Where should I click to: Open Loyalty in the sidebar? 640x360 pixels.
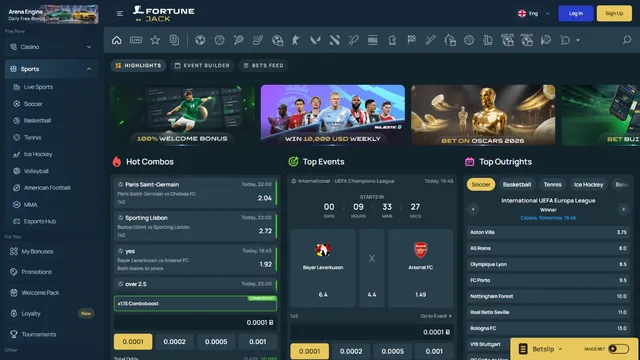coord(31,313)
